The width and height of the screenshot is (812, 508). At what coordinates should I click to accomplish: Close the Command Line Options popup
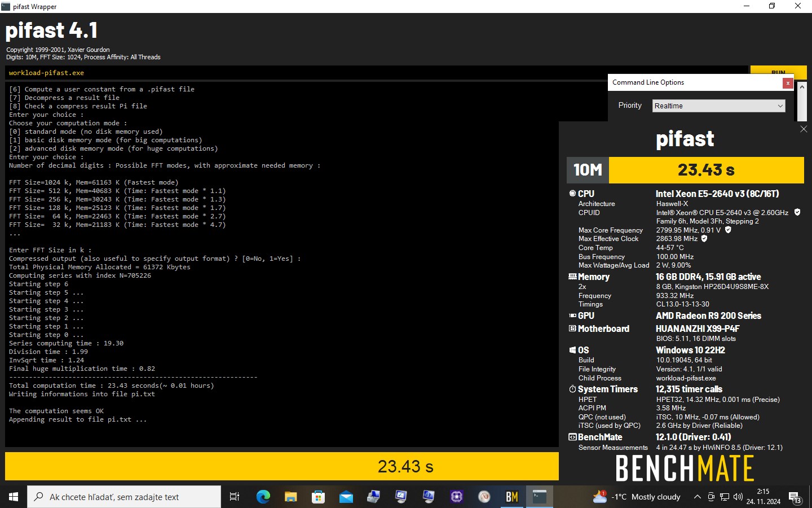[x=788, y=83]
